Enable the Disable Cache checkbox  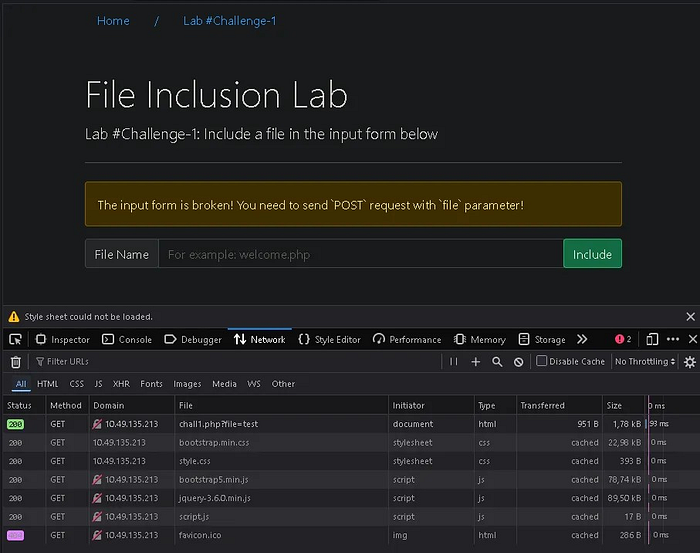point(541,361)
